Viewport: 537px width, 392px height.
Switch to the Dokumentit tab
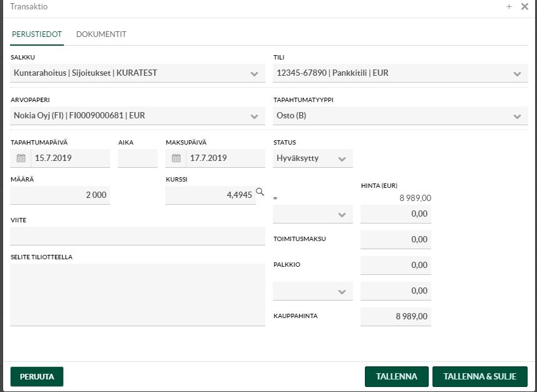tap(101, 34)
